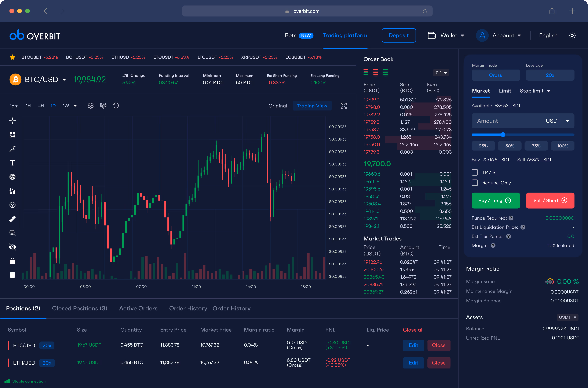The image size is (588, 388).
Task: Show both sides order book view
Action: pyautogui.click(x=366, y=72)
